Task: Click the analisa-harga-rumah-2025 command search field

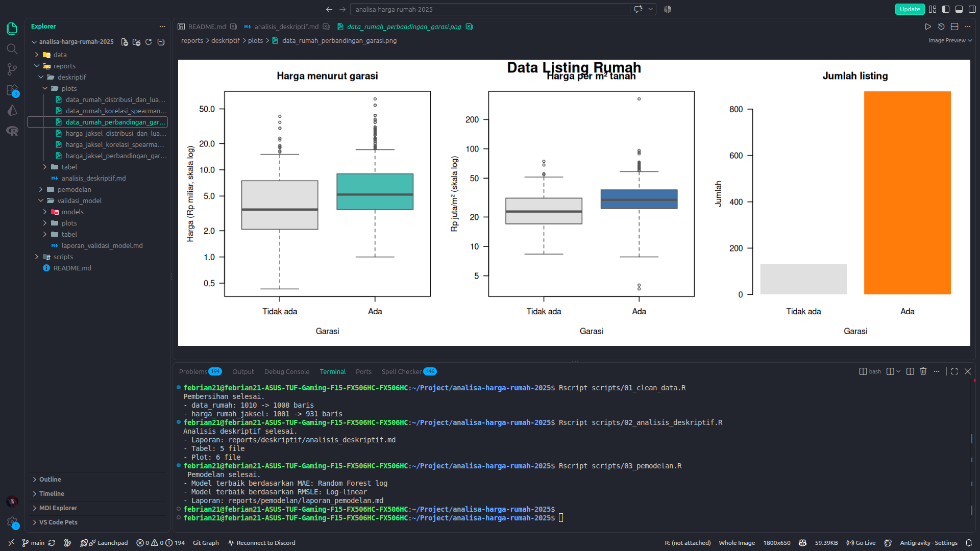Action: (x=490, y=9)
